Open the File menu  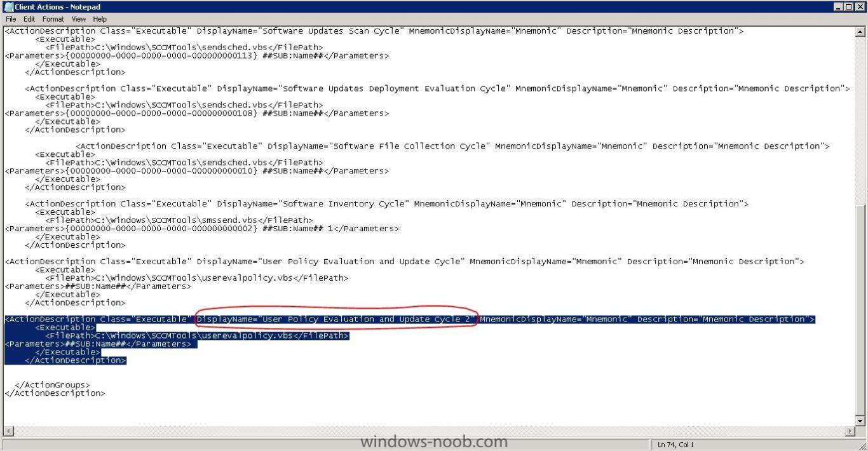coord(11,19)
